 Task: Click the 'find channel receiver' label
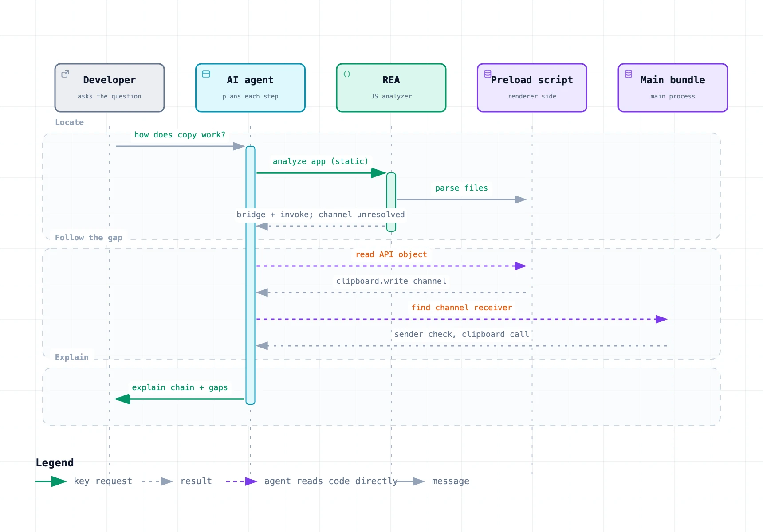[461, 308]
